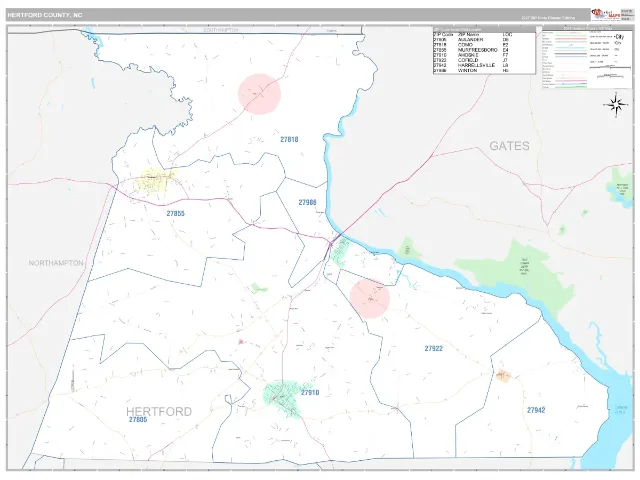Select the 27805 ZIP code label

pyautogui.click(x=138, y=419)
